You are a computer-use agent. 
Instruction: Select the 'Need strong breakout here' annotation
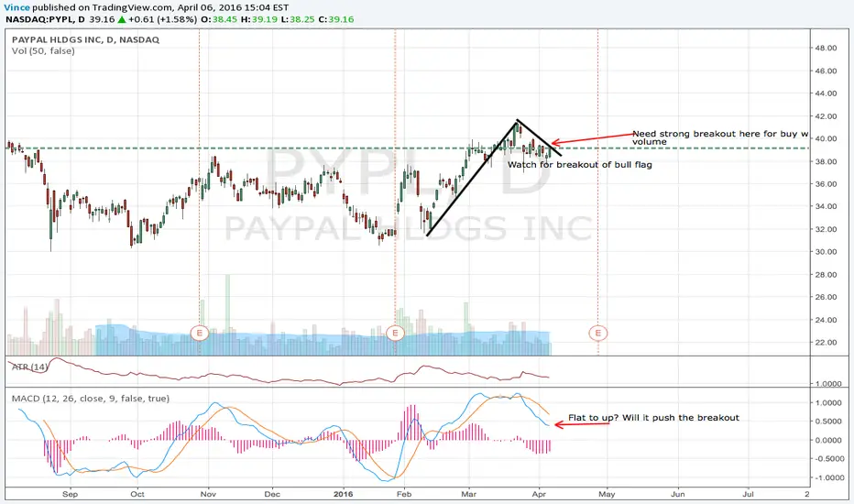pyautogui.click(x=720, y=137)
